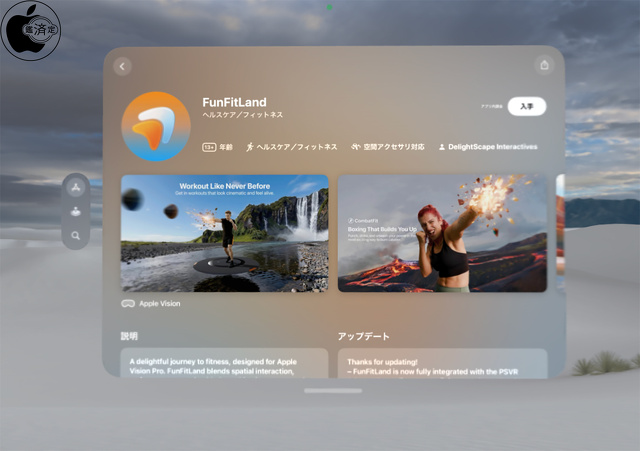Viewport: 640px width, 451px height.
Task: Select the Apple Vision platform label
Action: 160,304
